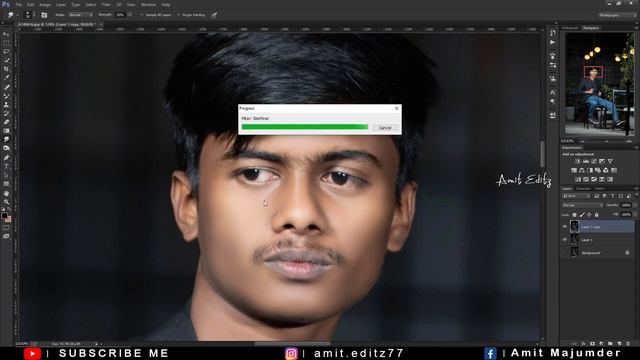
Task: Open the Filter menu
Action: tap(106, 4)
